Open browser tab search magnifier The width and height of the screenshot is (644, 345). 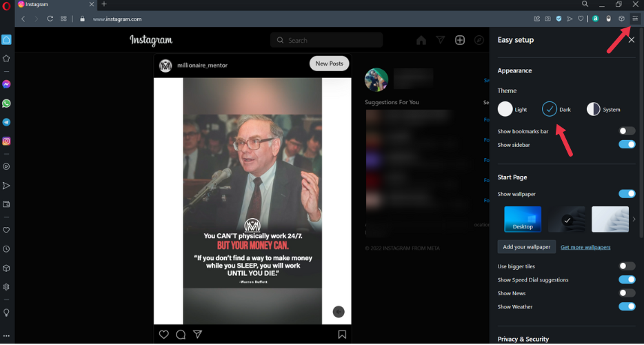[585, 4]
